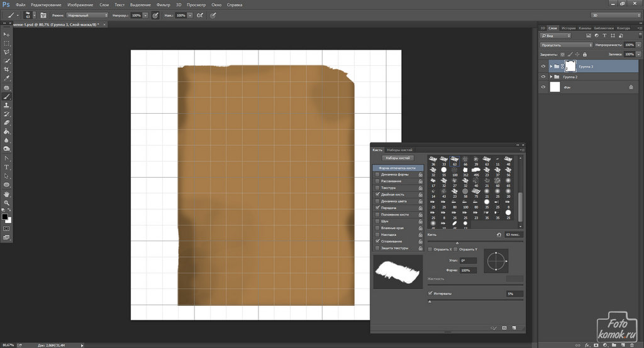Reset brush size icon next to 63 пикс.
Image resolution: width=644 pixels, height=348 pixels.
click(499, 235)
